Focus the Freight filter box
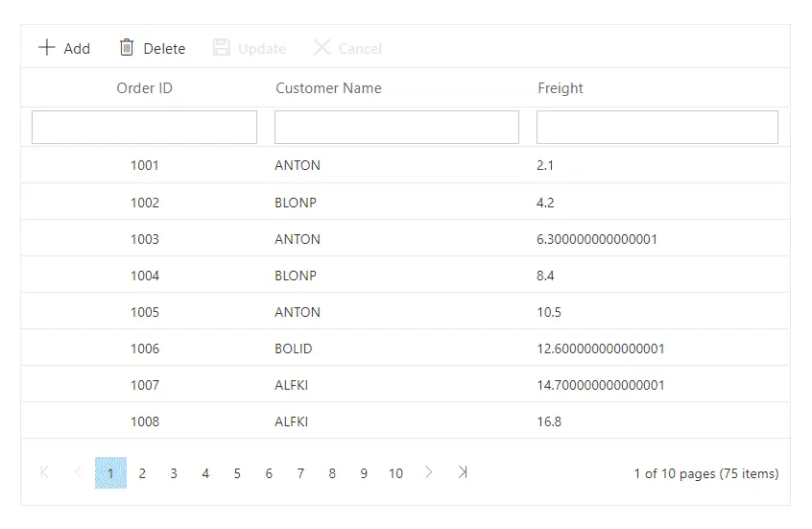 click(x=657, y=127)
